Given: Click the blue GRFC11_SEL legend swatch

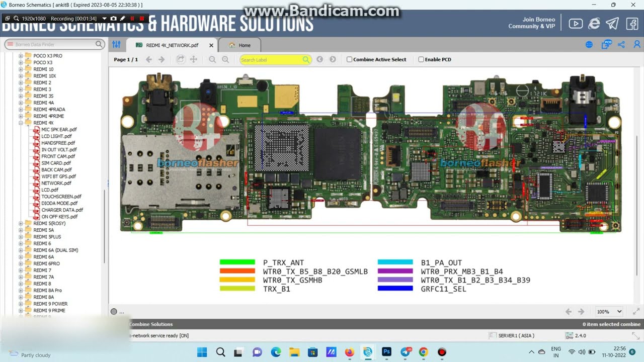Looking at the screenshot, I should (395, 288).
